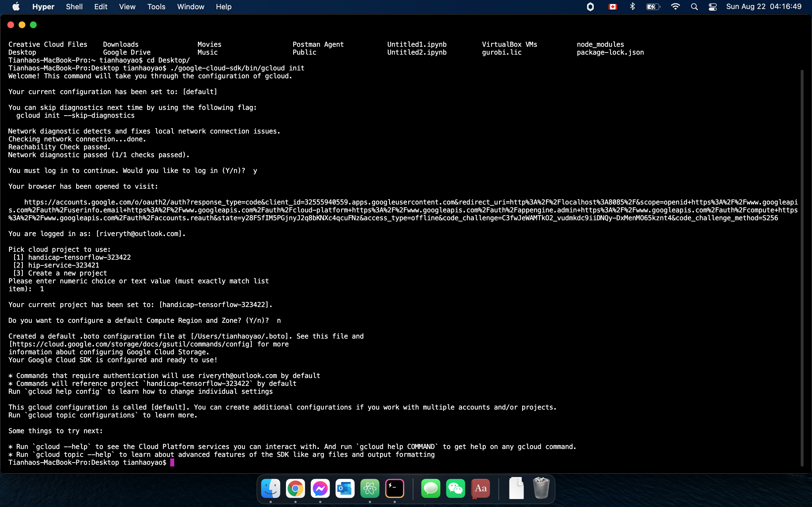Toggle Bluetooth menu bar icon
This screenshot has height=507, width=812.
(632, 7)
